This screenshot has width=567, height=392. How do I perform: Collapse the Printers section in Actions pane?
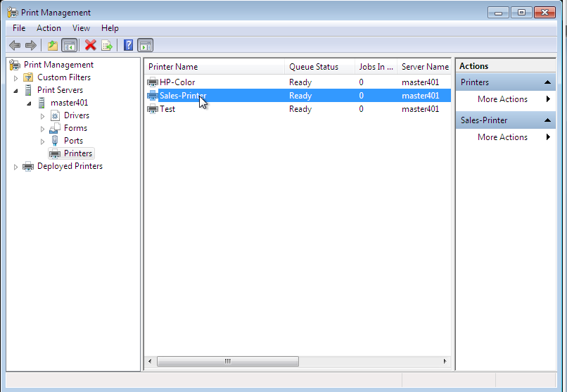click(547, 82)
